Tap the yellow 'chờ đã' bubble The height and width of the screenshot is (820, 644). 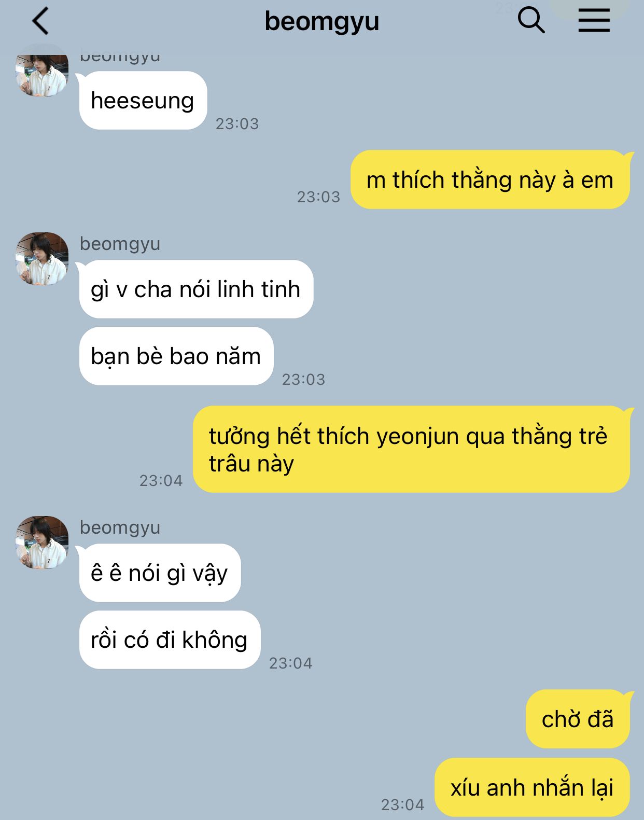coord(578,719)
